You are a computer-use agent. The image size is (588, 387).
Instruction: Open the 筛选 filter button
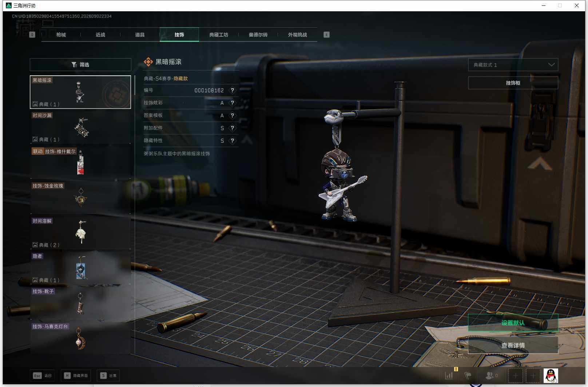click(x=80, y=64)
